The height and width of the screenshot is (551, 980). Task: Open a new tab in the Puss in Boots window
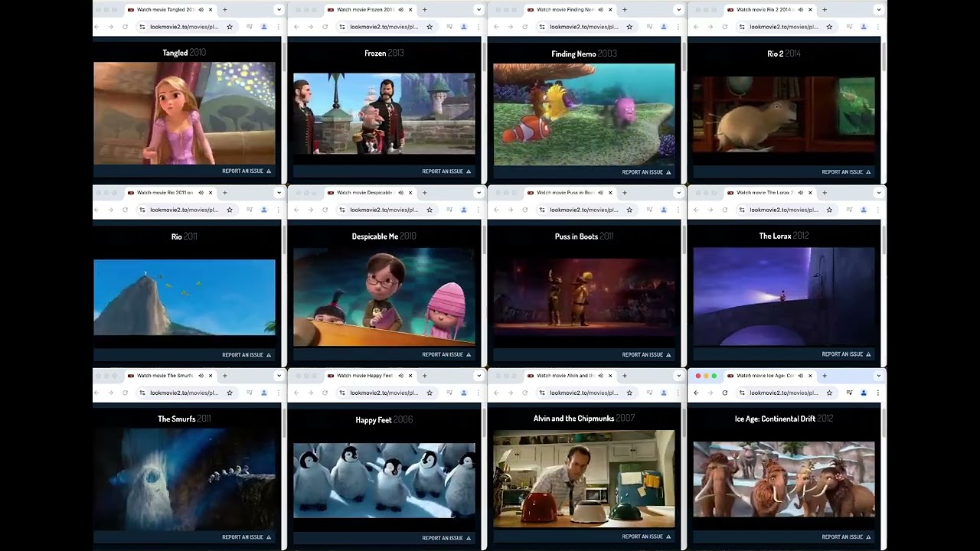click(x=624, y=193)
